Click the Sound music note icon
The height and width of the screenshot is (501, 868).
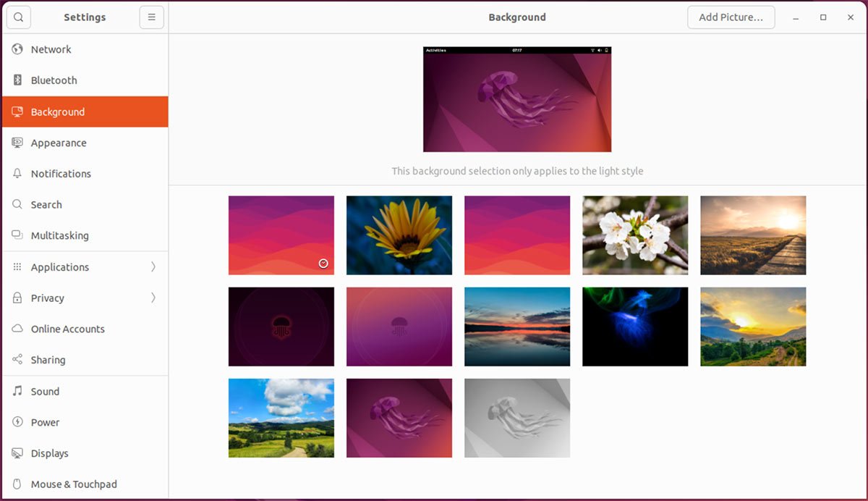[x=17, y=391]
